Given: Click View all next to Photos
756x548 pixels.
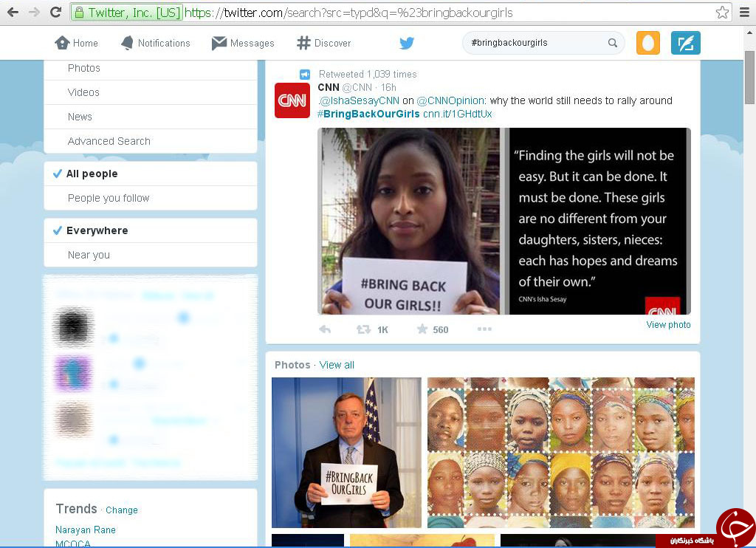Looking at the screenshot, I should pyautogui.click(x=337, y=365).
